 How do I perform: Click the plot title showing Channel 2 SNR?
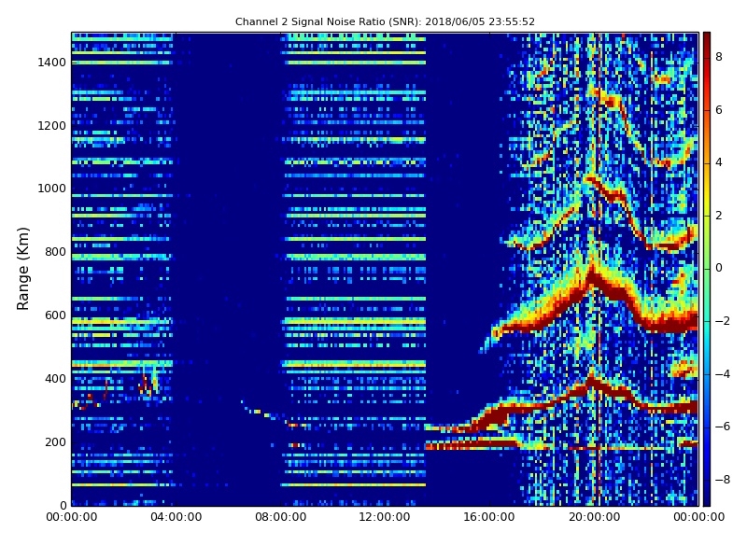coord(385,21)
